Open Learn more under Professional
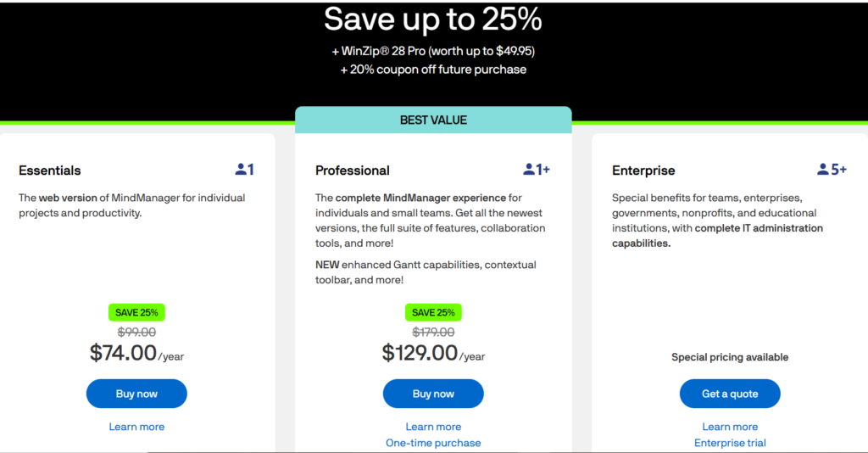Image resolution: width=868 pixels, height=453 pixels. [433, 427]
